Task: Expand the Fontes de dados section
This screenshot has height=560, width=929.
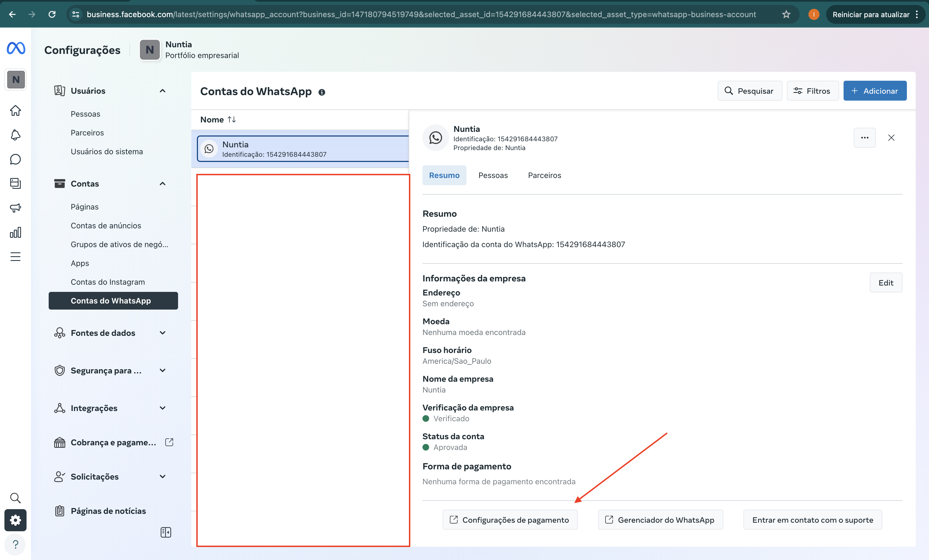Action: click(x=163, y=333)
